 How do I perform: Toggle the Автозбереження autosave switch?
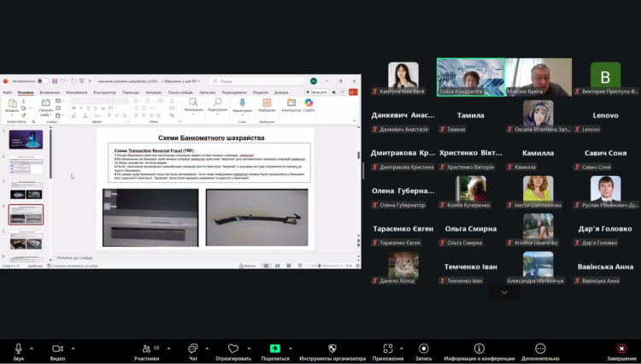click(x=42, y=81)
